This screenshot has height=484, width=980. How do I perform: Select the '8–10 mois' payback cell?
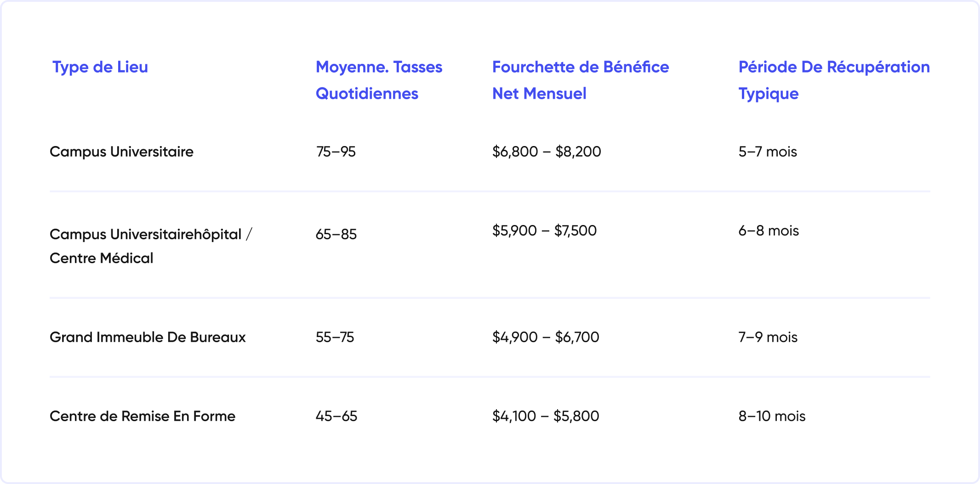pos(772,416)
